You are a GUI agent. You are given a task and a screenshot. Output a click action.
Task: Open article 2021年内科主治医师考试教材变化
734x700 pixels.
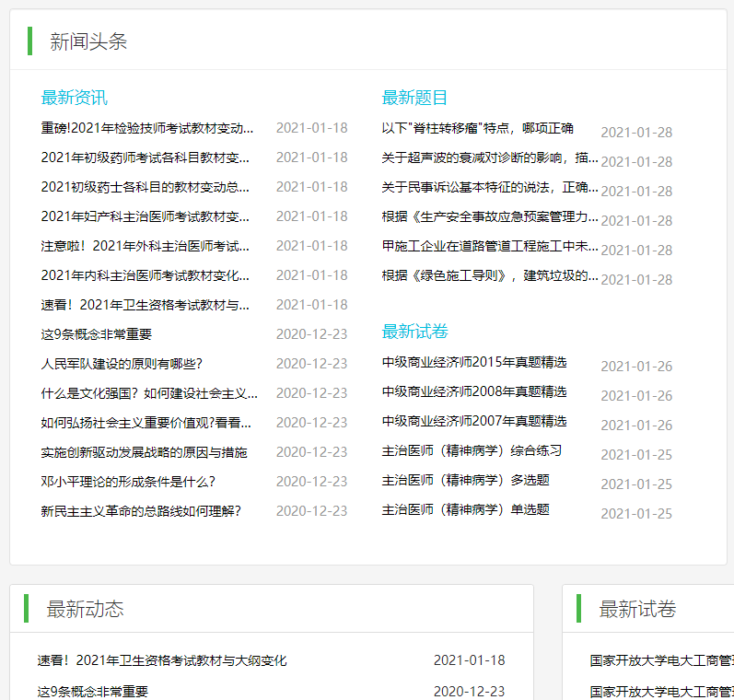click(x=146, y=275)
